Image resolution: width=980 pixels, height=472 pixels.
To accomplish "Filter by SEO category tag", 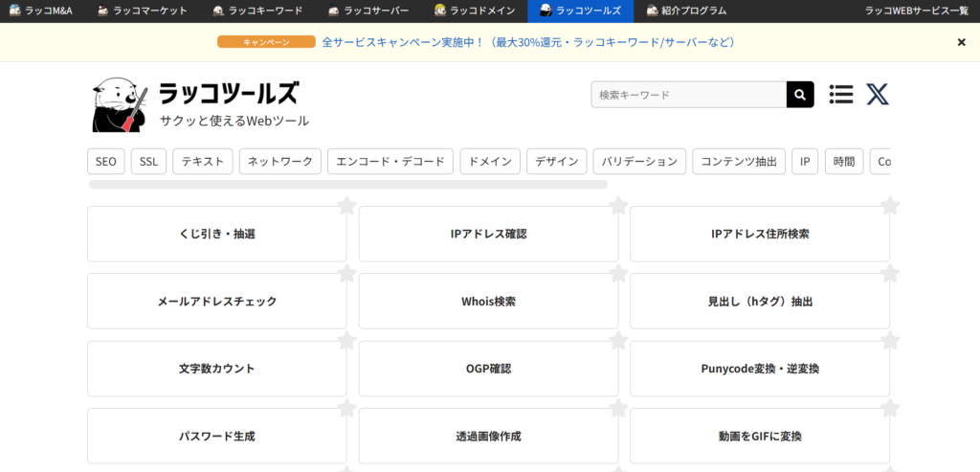I will (x=106, y=161).
